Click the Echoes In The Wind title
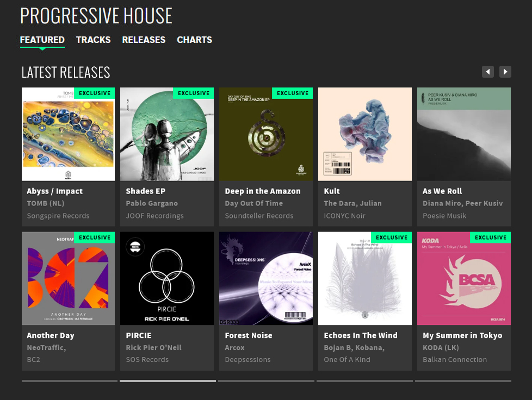Screen dimensions: 532x400 [360, 335]
